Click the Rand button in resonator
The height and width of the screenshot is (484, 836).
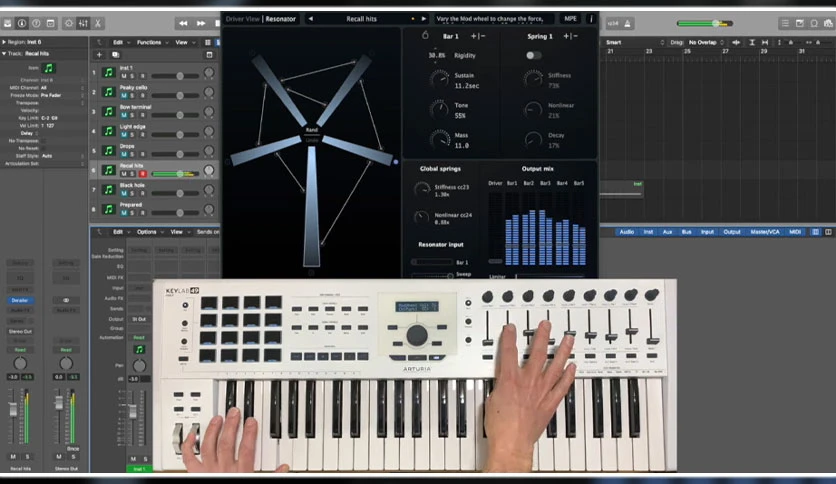[x=312, y=130]
